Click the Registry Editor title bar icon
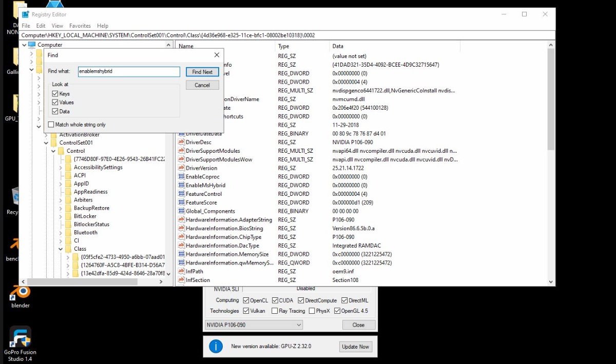 pyautogui.click(x=26, y=14)
